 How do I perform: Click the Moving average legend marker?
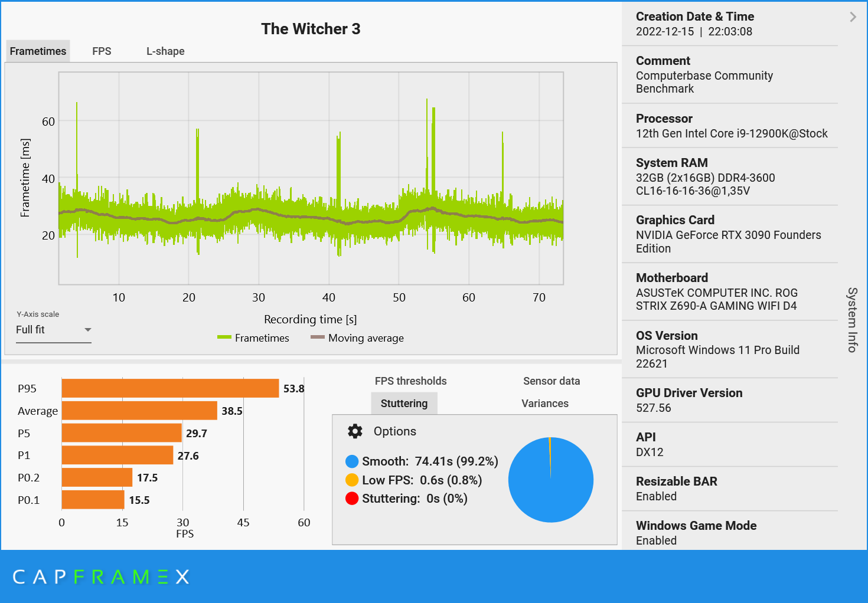[x=317, y=337]
